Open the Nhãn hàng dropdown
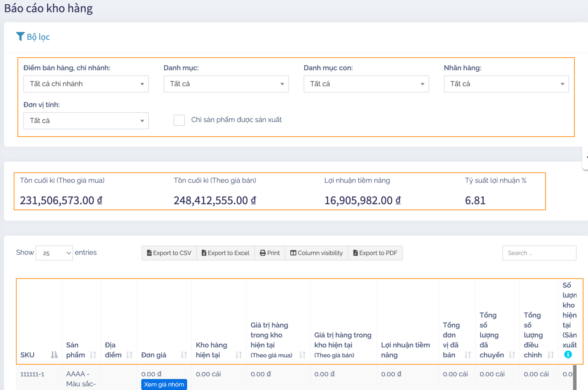 506,84
